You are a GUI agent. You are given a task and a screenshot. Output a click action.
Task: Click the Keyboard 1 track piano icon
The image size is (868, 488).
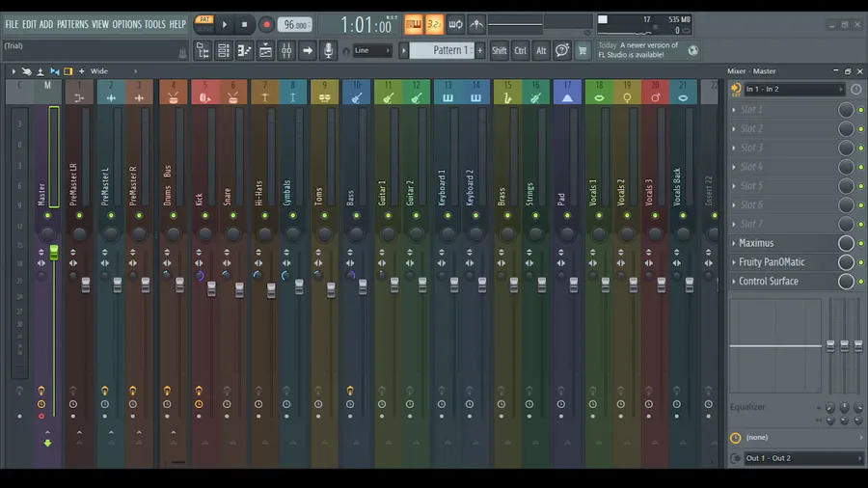tap(448, 98)
